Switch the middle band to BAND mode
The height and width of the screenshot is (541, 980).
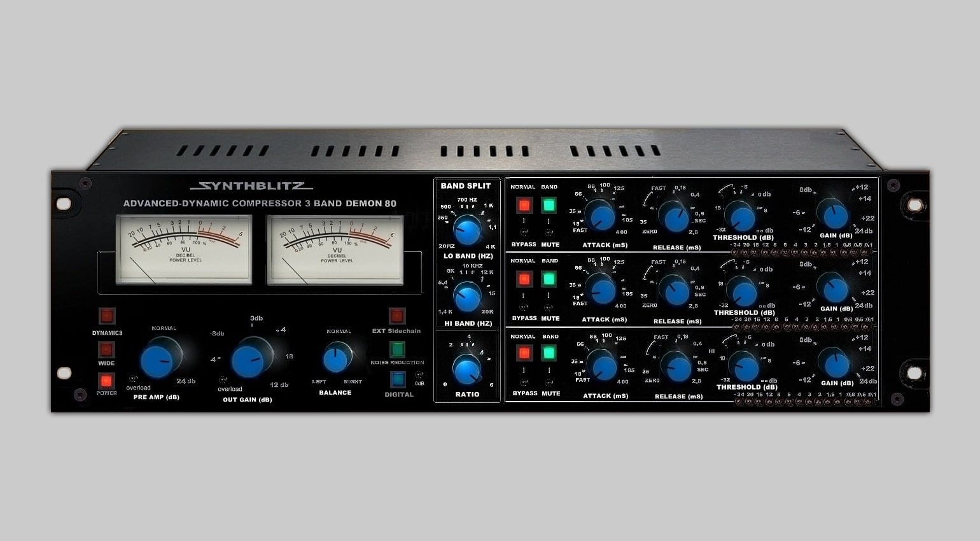(x=548, y=278)
